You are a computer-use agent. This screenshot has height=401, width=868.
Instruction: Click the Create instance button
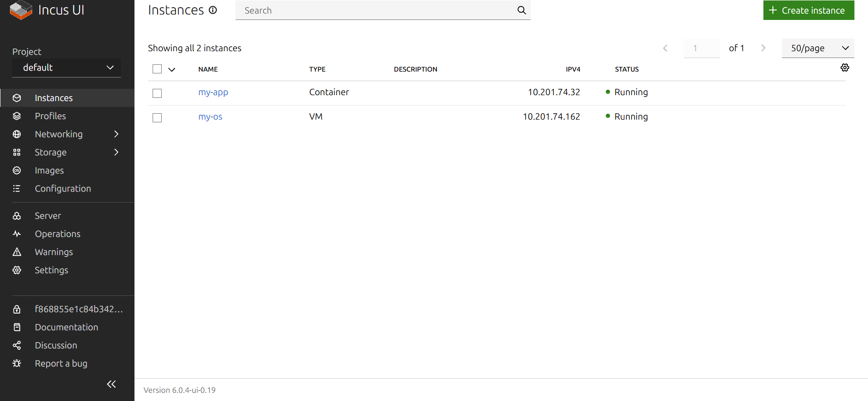[x=808, y=10]
